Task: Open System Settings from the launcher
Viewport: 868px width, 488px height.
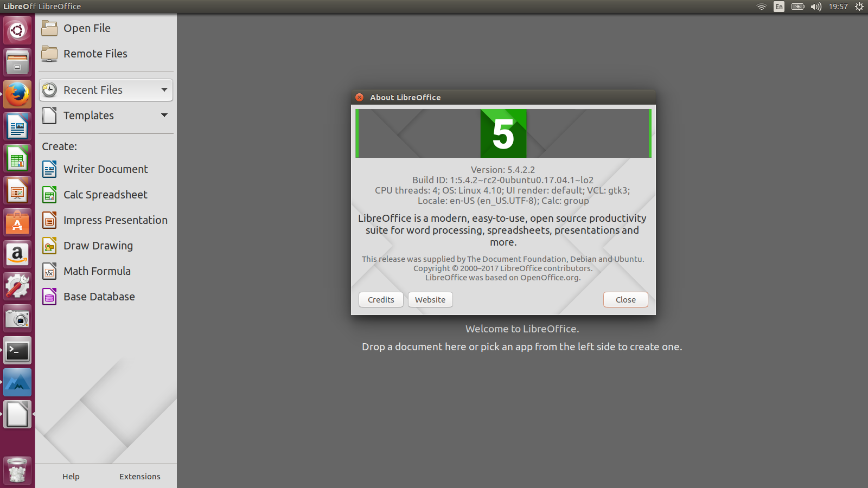Action: 17,286
